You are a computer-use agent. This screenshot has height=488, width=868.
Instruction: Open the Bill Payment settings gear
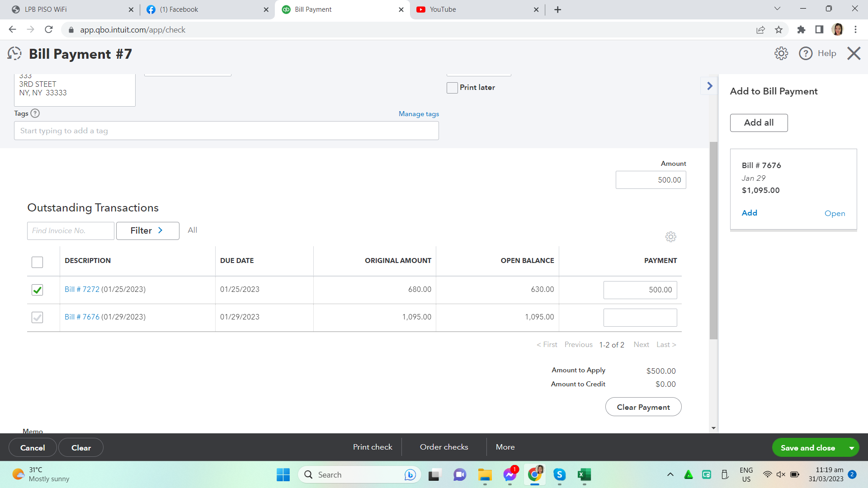click(x=781, y=53)
